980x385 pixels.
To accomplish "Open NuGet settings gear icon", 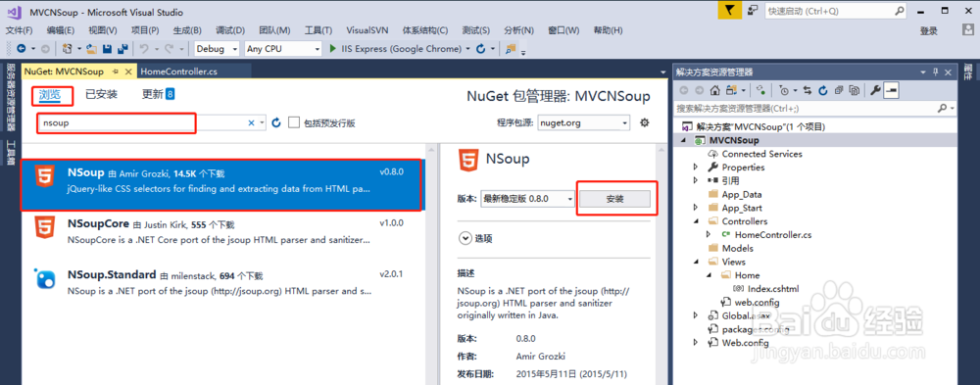I will tap(645, 122).
